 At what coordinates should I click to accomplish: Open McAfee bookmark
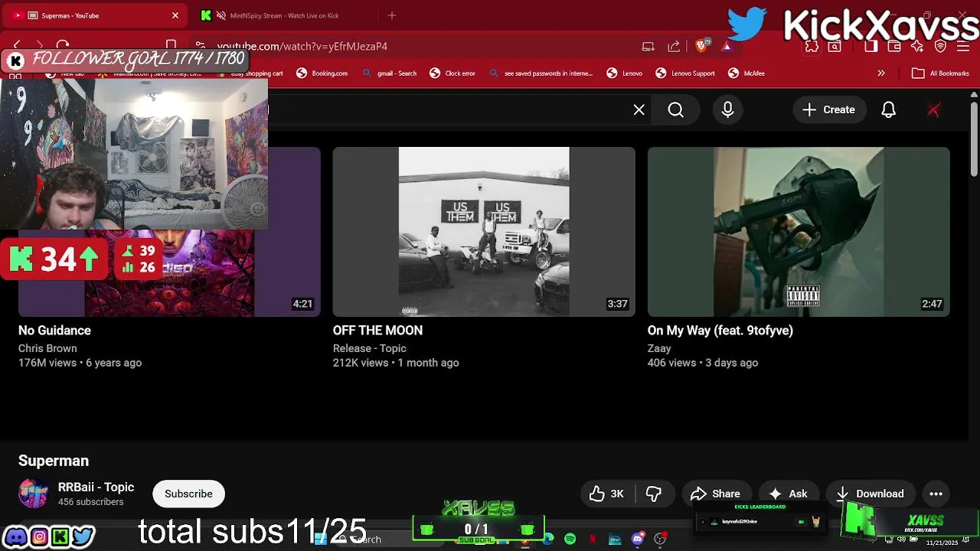point(746,73)
